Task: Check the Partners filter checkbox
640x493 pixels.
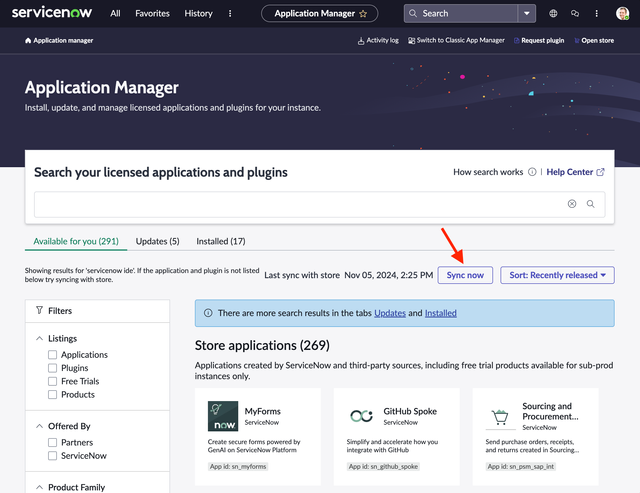Action: click(52, 442)
